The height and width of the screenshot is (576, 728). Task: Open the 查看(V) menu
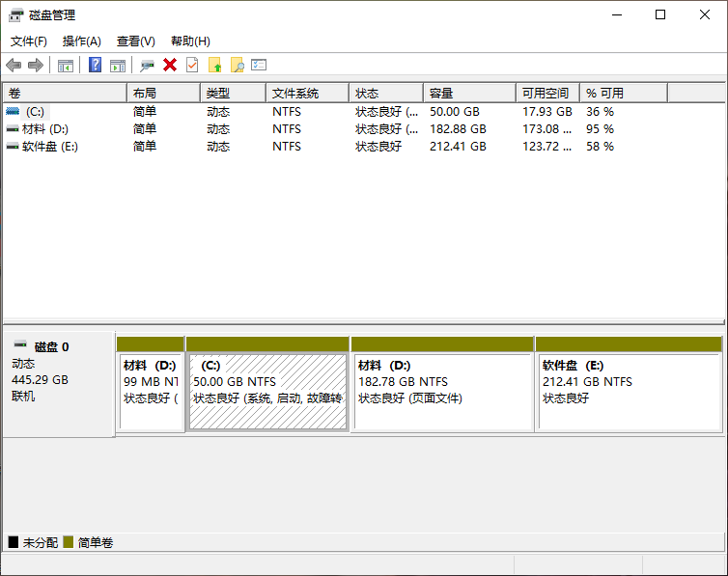(135, 41)
